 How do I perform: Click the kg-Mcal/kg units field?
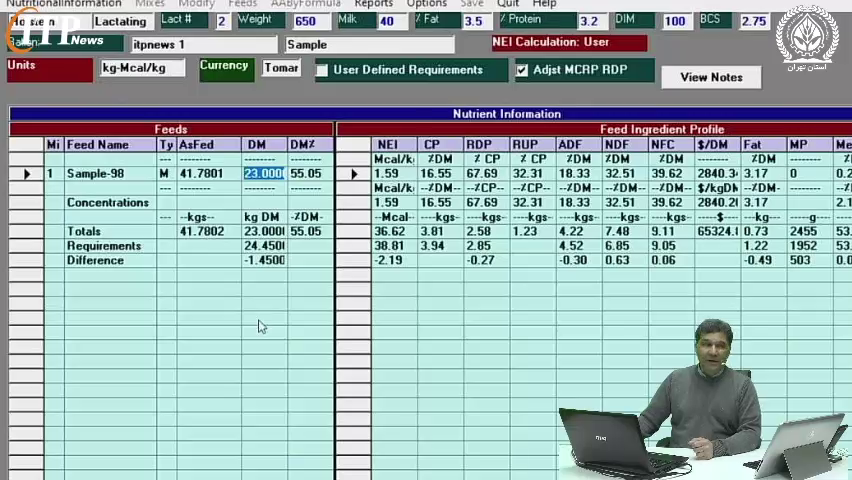pos(142,68)
